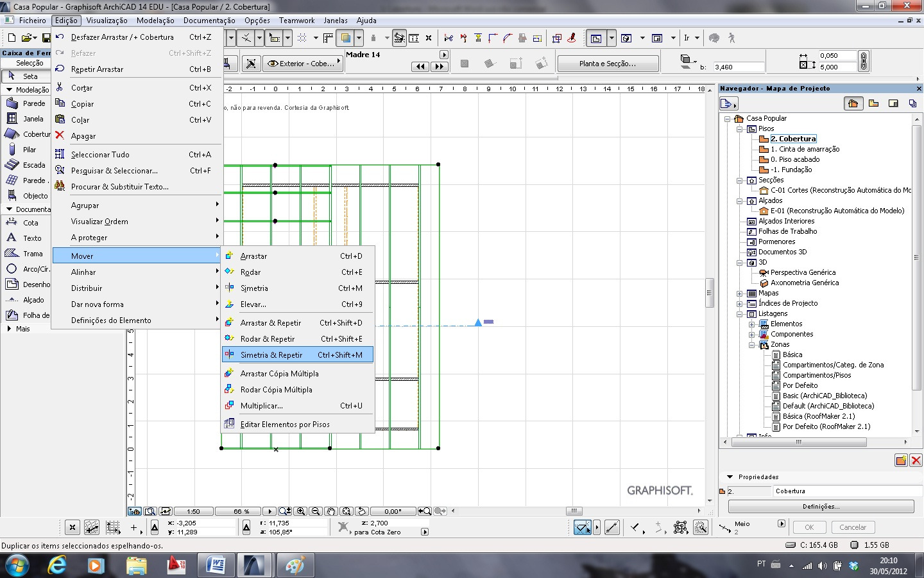Click the OK button in the bottom bar
This screenshot has width=924, height=578.
[809, 527]
